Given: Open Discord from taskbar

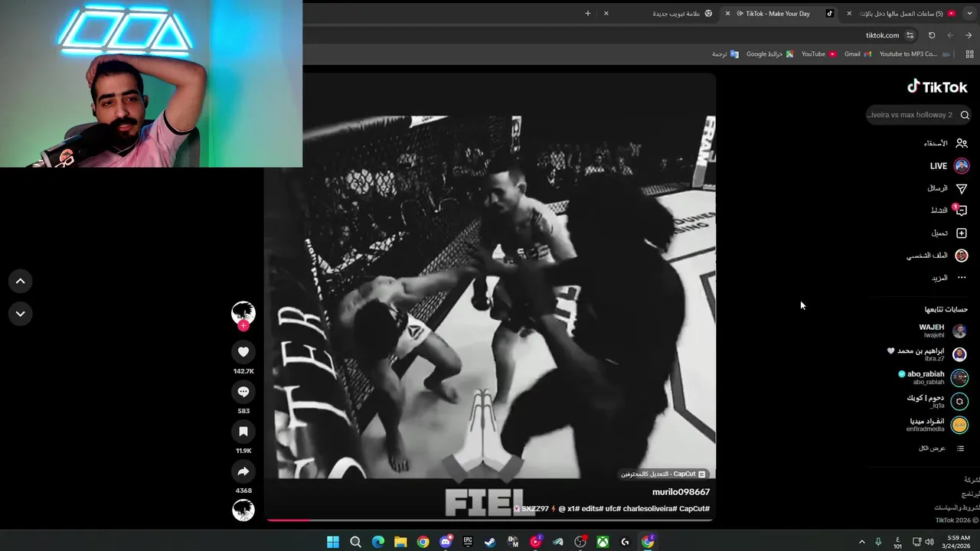Looking at the screenshot, I should point(446,542).
